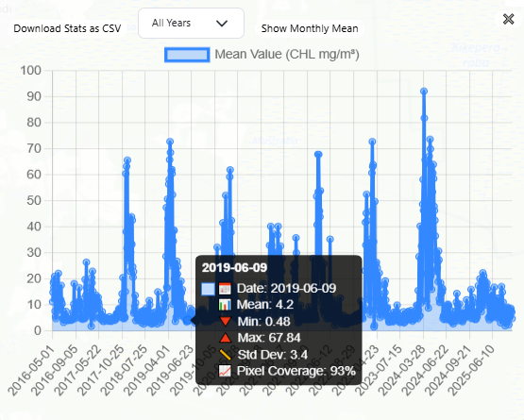The height and width of the screenshot is (420, 524).
Task: Click the calendar icon beside Date in tooltip
Action: click(225, 289)
